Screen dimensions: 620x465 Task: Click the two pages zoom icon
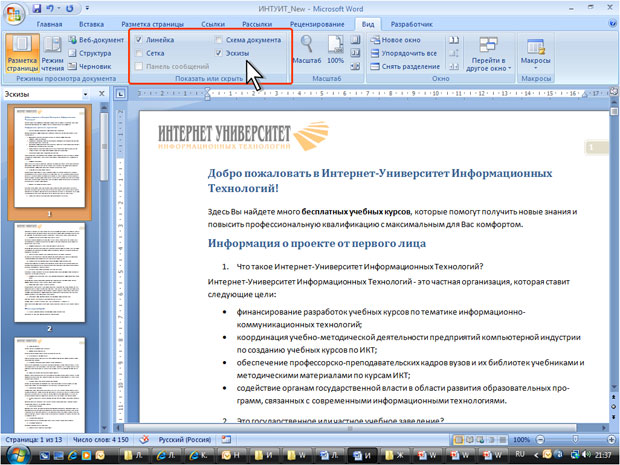355,53
